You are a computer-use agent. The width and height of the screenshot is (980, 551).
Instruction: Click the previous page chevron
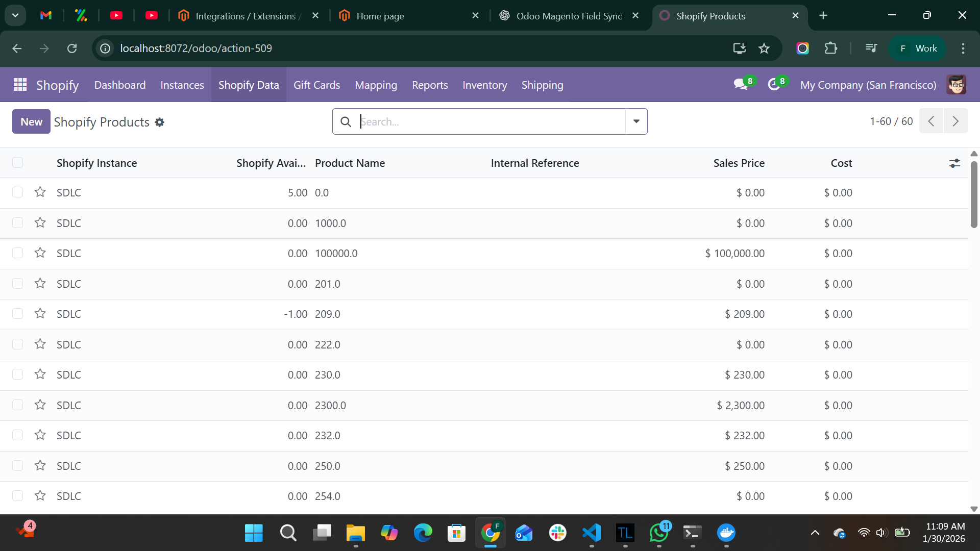pyautogui.click(x=931, y=121)
